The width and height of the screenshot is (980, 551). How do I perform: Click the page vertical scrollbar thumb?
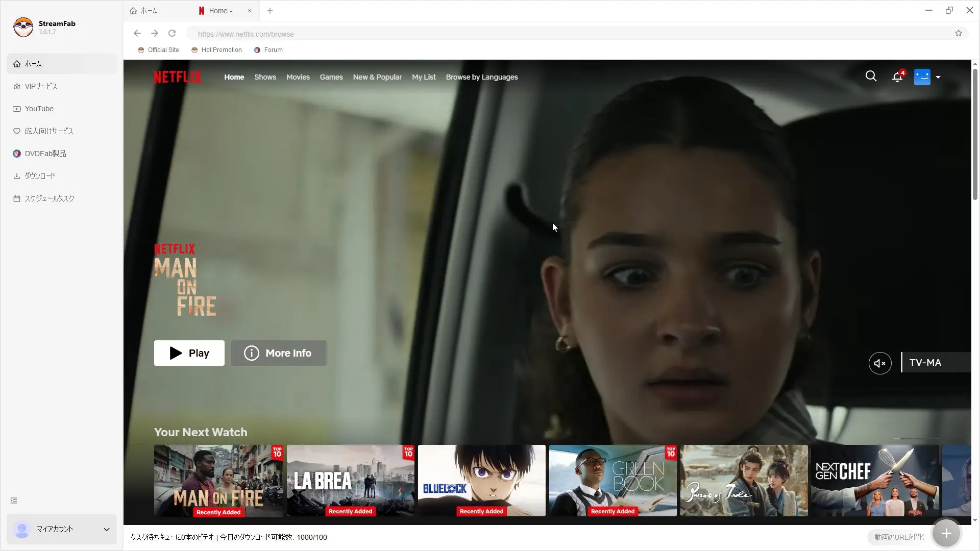[x=975, y=134]
